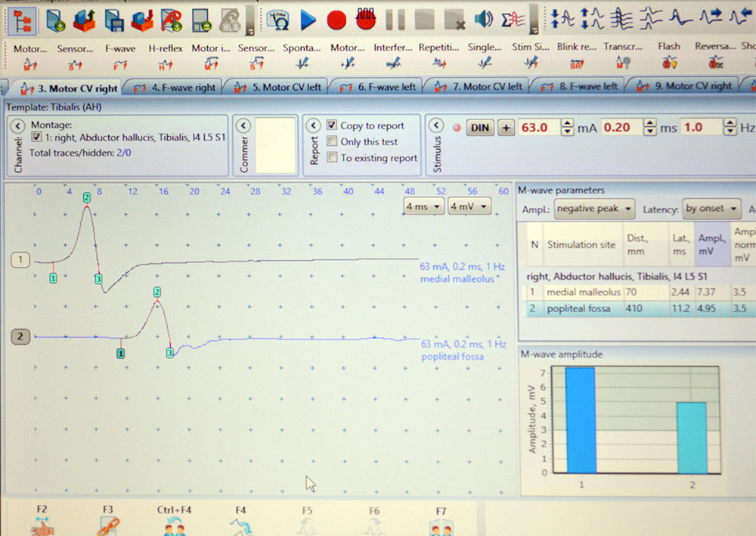Viewport: 756px width, 536px height.
Task: Open the F-wave test template
Action: click(120, 56)
